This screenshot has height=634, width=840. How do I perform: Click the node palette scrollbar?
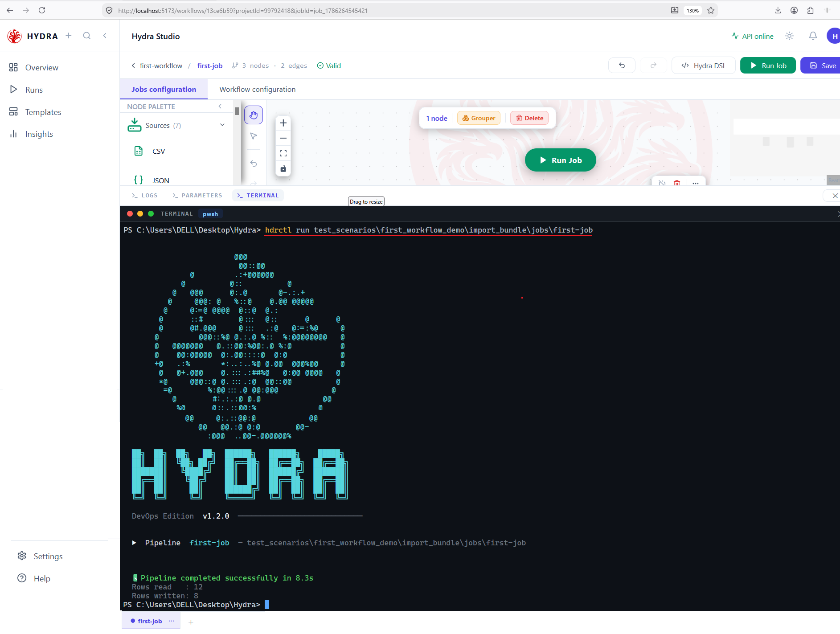click(237, 111)
